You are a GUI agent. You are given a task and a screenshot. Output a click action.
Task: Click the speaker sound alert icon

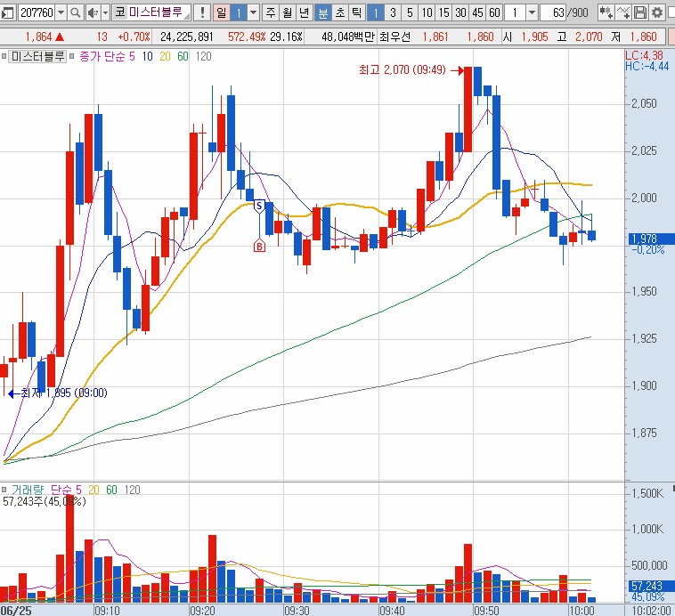coord(92,12)
